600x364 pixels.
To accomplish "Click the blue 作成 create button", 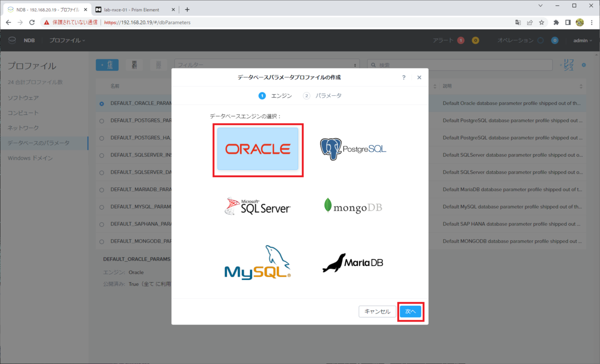I will point(107,65).
